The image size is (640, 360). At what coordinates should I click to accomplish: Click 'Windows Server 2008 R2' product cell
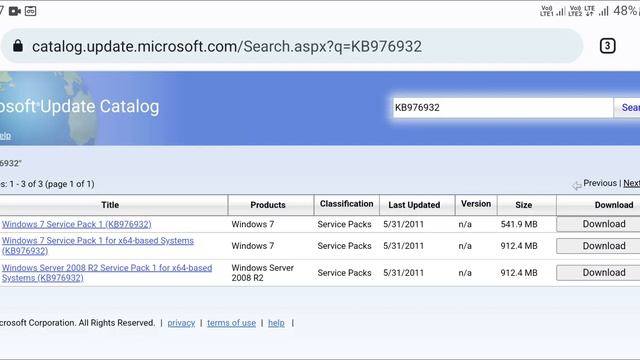tap(262, 273)
